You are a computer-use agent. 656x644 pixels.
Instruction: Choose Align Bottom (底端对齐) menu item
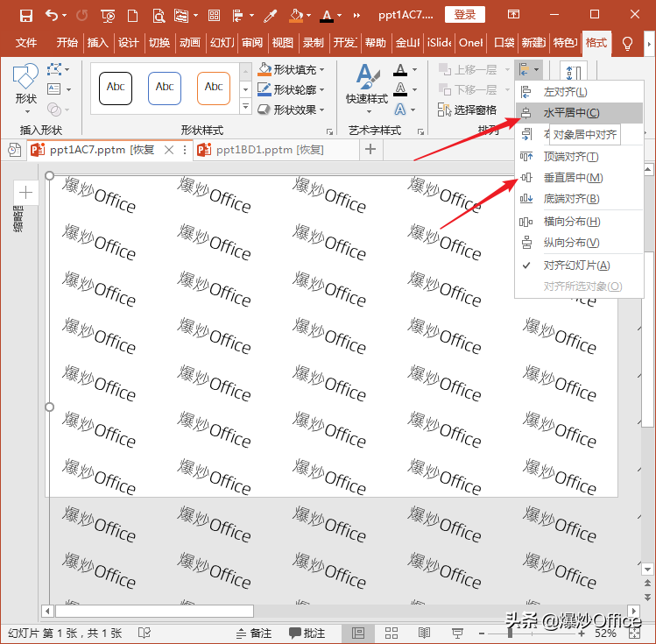(579, 198)
